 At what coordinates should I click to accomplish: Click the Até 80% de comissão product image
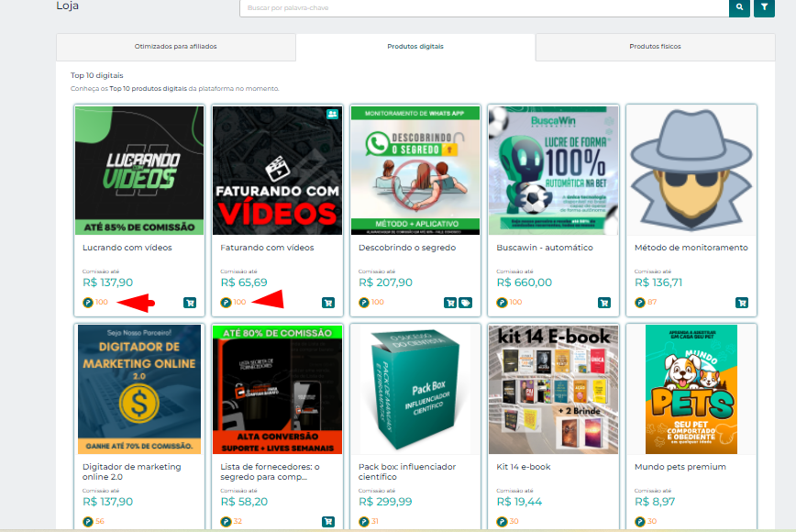pyautogui.click(x=277, y=389)
